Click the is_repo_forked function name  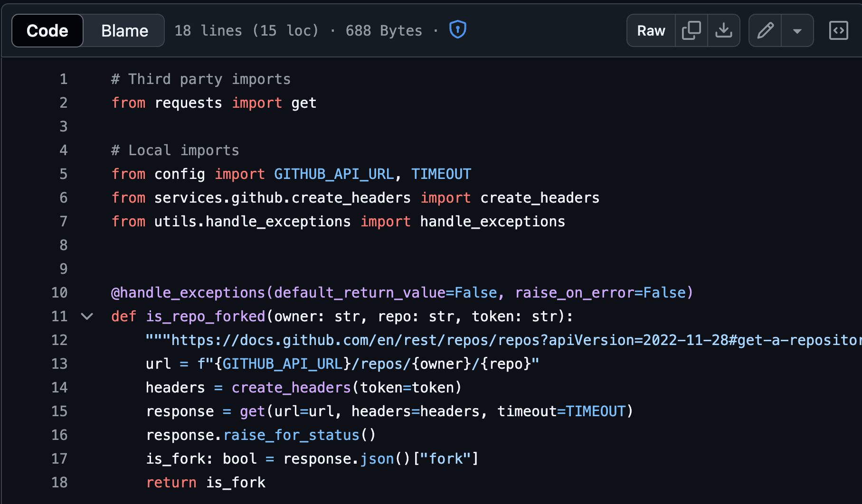click(x=205, y=316)
